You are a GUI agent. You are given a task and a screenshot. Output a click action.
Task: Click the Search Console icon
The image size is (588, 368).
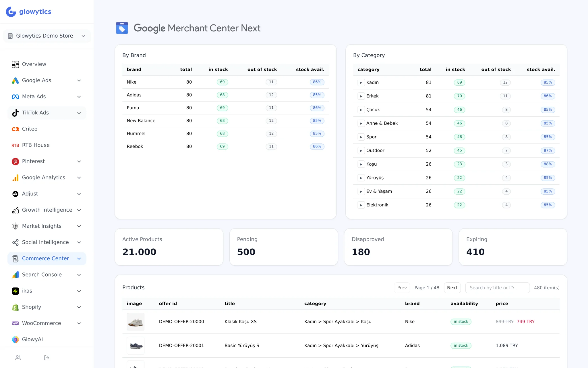[16, 275]
